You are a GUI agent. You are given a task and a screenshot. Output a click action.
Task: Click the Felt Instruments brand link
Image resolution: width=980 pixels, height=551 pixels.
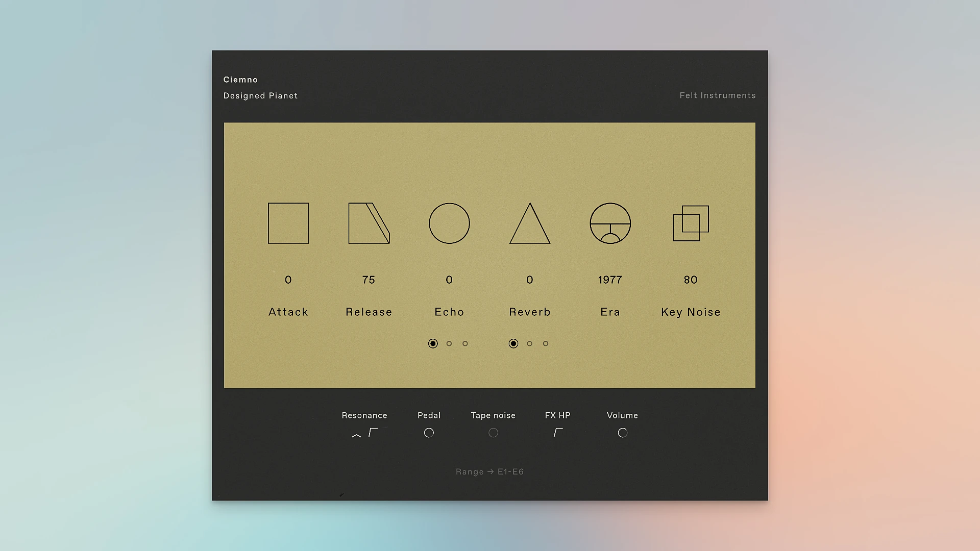pyautogui.click(x=717, y=95)
